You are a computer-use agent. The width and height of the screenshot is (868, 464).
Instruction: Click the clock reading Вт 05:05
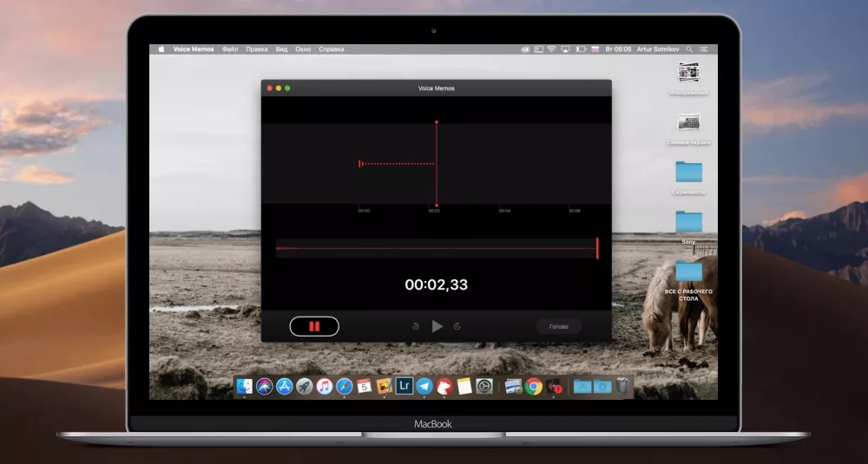point(618,49)
